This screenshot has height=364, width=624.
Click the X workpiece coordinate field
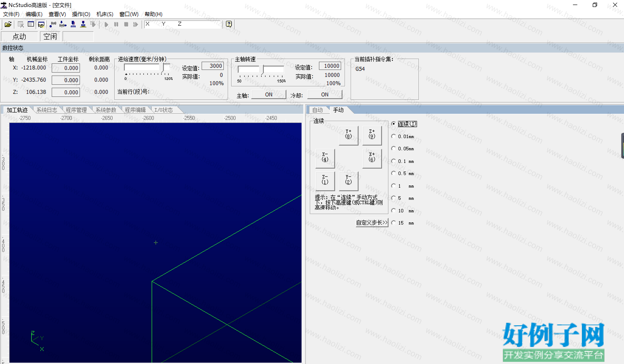point(66,68)
